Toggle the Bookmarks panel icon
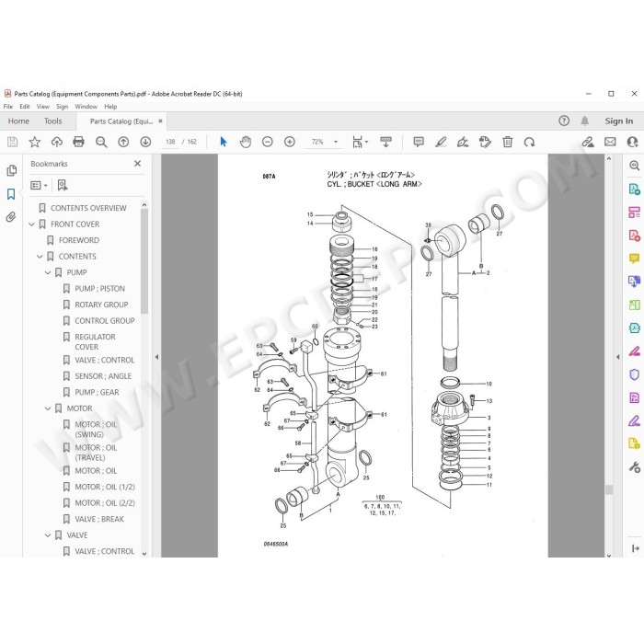644x644 pixels. 11,194
